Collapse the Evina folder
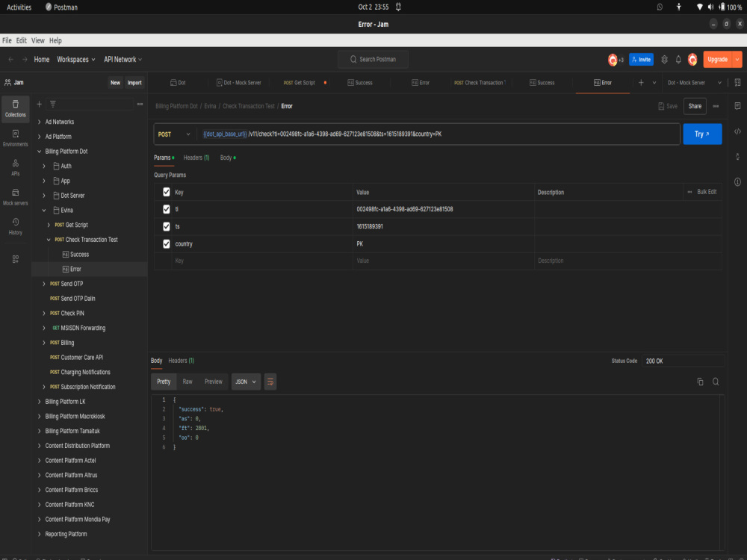 pos(44,210)
